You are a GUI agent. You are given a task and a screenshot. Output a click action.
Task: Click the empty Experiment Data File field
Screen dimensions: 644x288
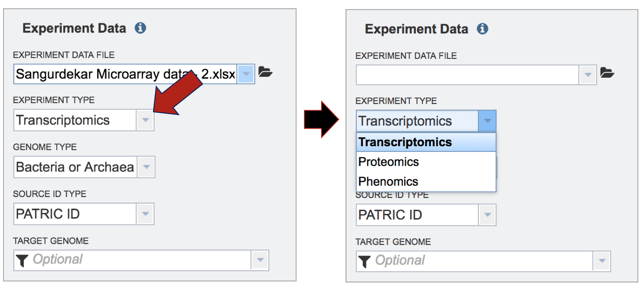(x=467, y=75)
